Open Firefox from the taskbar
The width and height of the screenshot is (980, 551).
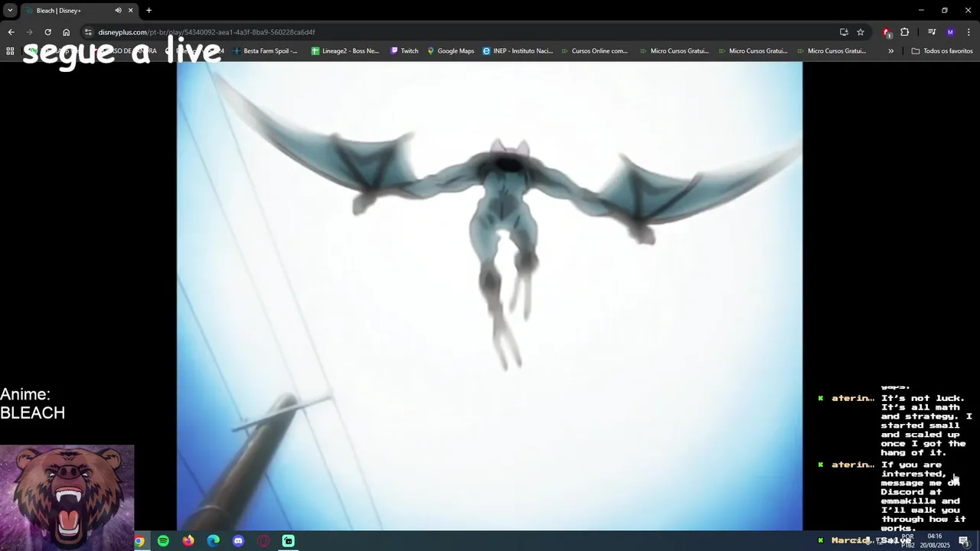click(x=188, y=541)
